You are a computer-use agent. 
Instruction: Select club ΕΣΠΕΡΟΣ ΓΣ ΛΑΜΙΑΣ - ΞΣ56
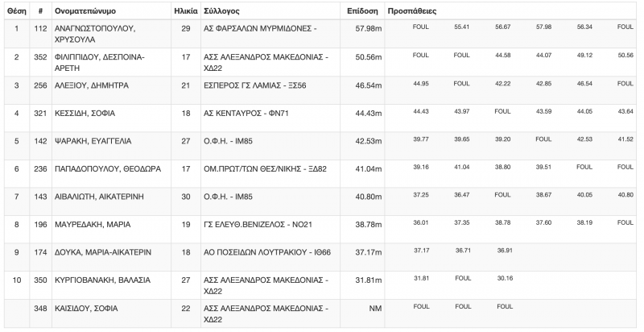click(254, 85)
